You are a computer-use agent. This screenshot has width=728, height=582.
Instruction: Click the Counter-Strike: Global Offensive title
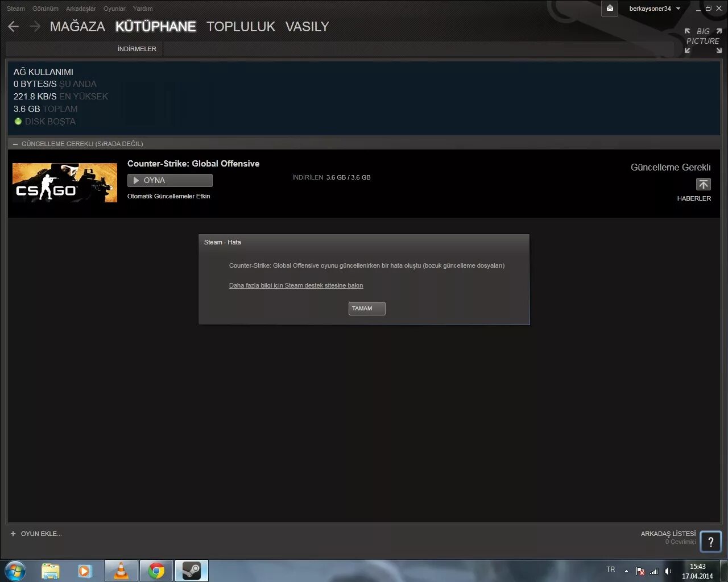[x=193, y=164]
